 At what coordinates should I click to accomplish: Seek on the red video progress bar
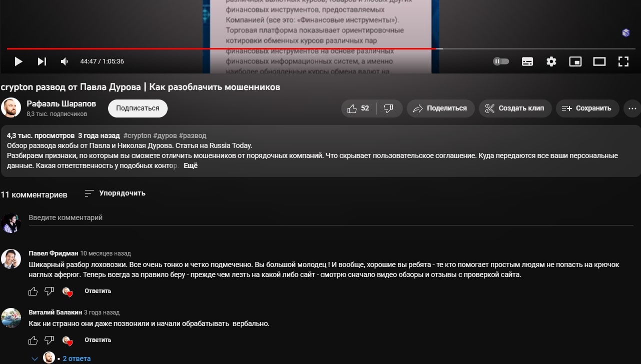point(221,48)
